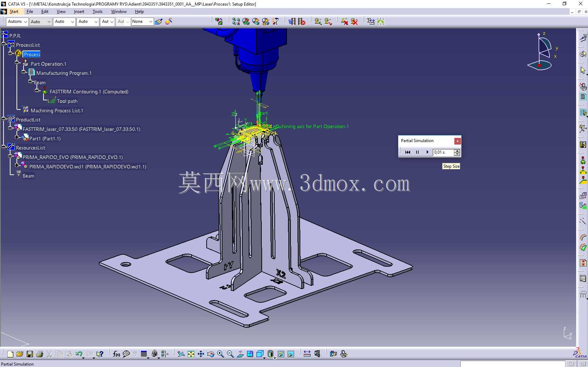588x367 pixels.
Task: Click the Undo arrow icon
Action: (x=79, y=354)
